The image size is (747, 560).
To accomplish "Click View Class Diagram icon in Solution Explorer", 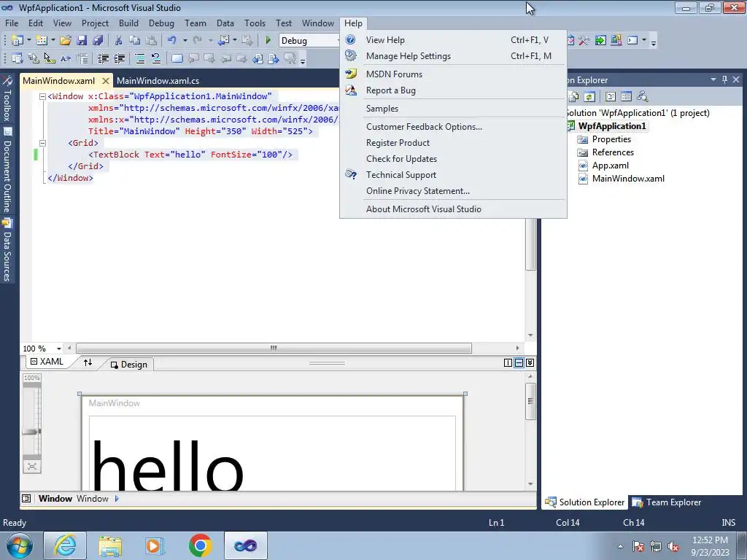I will (x=642, y=97).
